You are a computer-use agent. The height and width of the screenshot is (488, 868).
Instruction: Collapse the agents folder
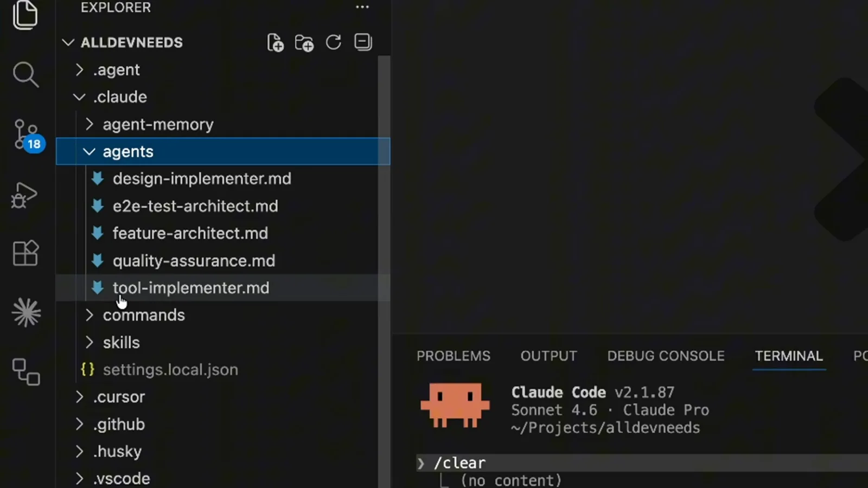pos(90,151)
